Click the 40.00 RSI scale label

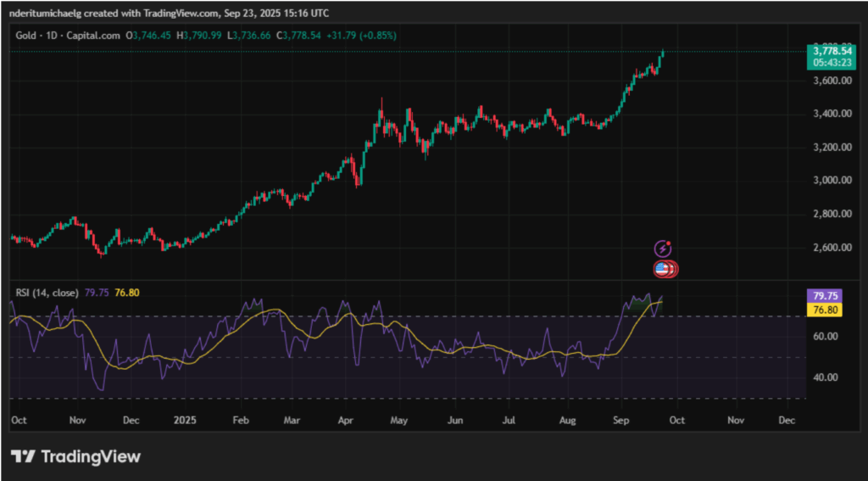[826, 378]
